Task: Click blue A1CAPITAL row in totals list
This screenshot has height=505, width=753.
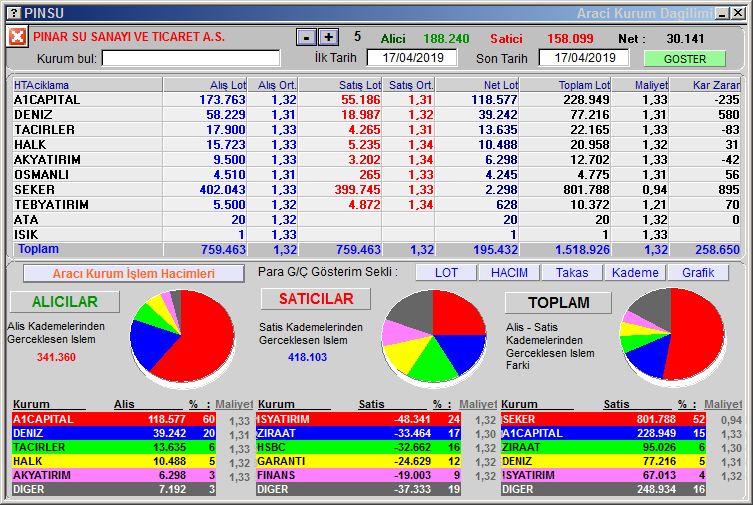Action: 604,433
